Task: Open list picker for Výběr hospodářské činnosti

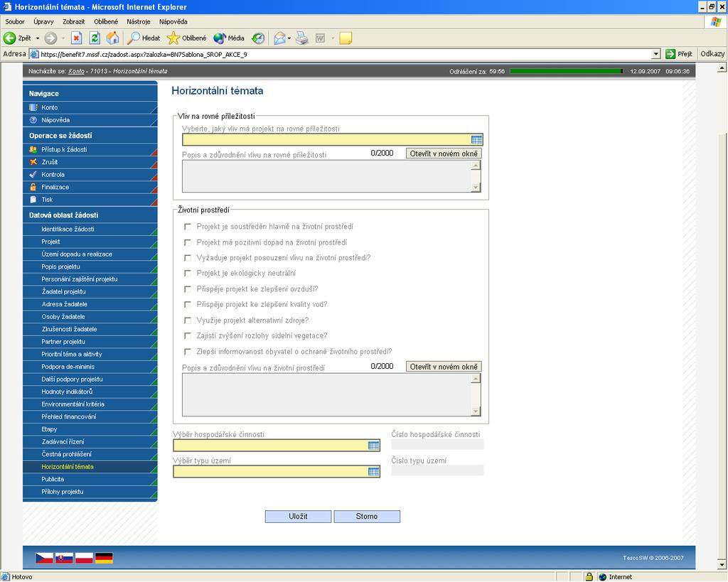Action: point(374,446)
